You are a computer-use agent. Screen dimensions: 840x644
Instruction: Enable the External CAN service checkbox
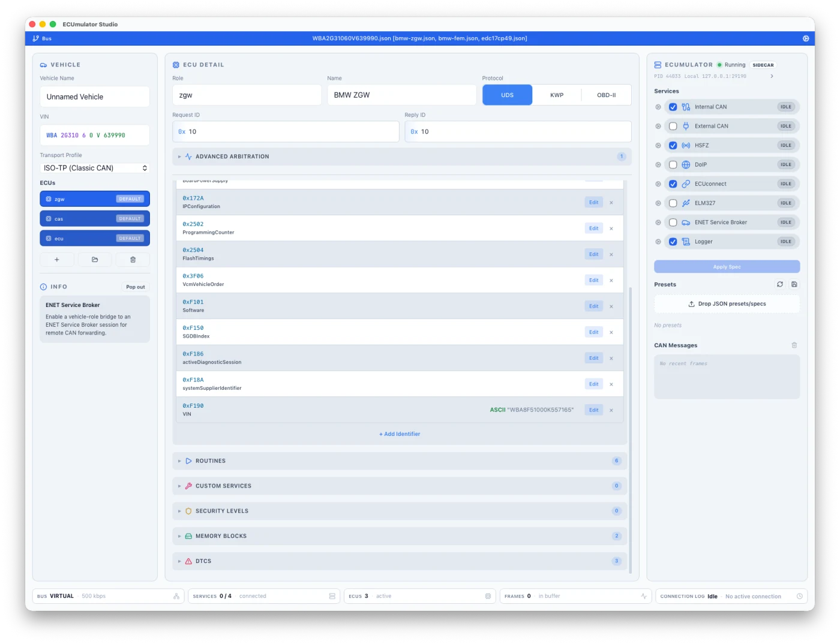673,126
